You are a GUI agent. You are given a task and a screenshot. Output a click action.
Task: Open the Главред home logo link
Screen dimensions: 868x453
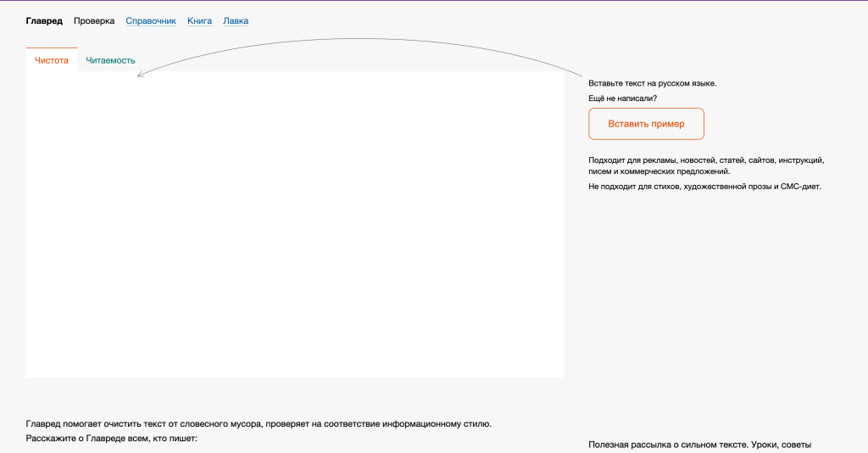click(x=44, y=21)
